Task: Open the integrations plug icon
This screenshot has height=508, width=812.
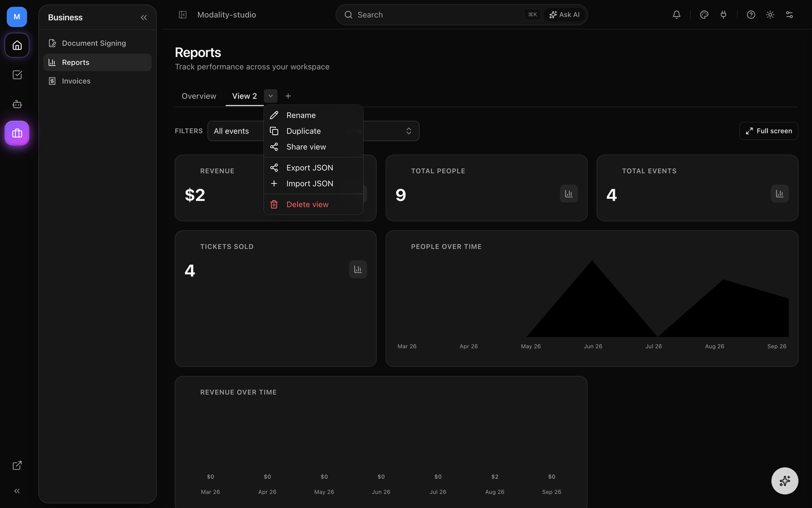Action: [723, 15]
